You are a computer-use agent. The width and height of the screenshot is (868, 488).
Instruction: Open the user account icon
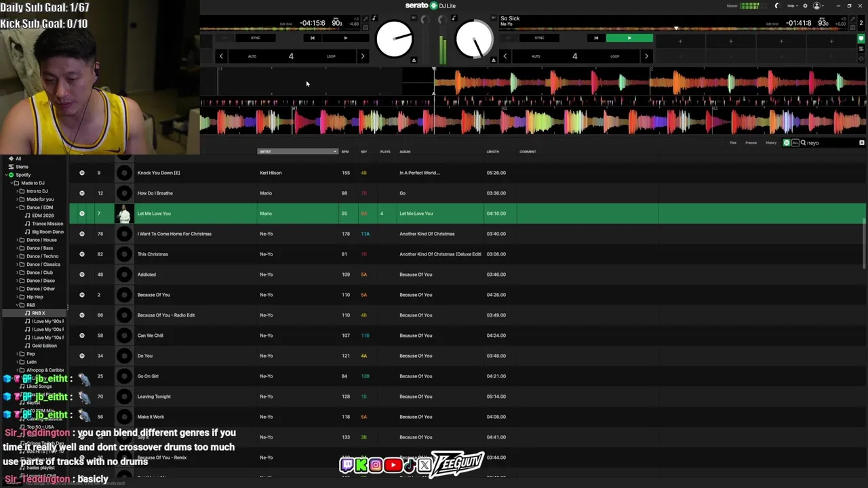coord(817,6)
